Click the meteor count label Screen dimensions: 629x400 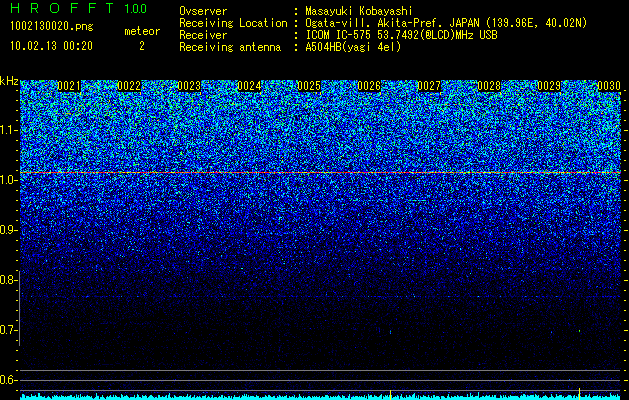coord(142,31)
